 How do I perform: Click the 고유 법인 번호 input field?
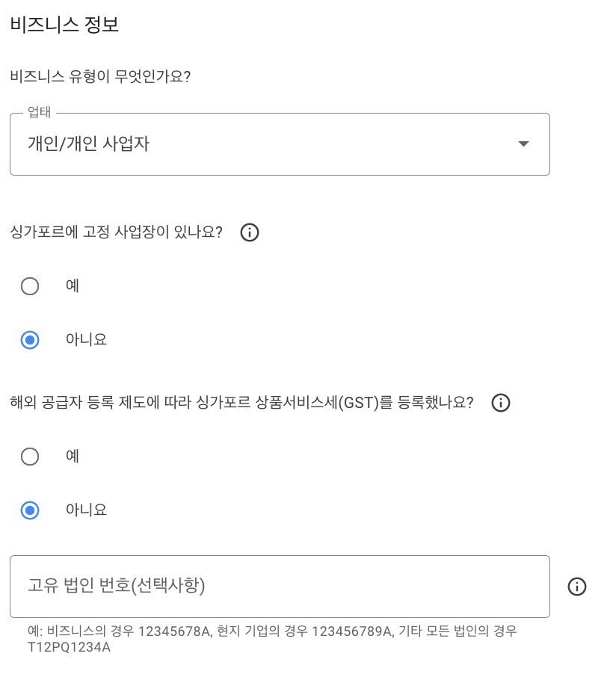coord(280,587)
